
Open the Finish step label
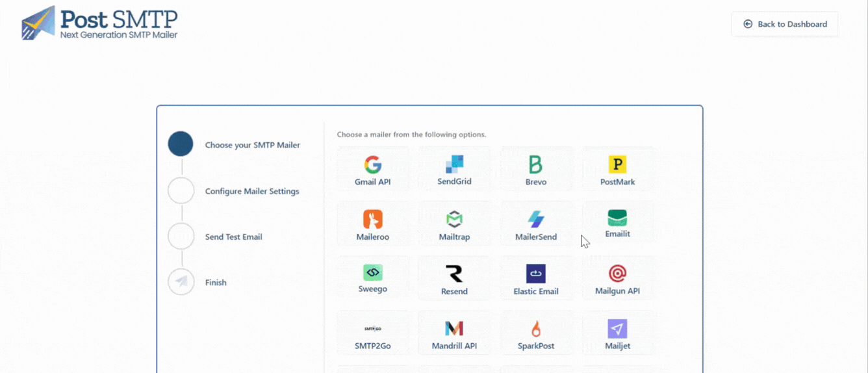pyautogui.click(x=216, y=283)
